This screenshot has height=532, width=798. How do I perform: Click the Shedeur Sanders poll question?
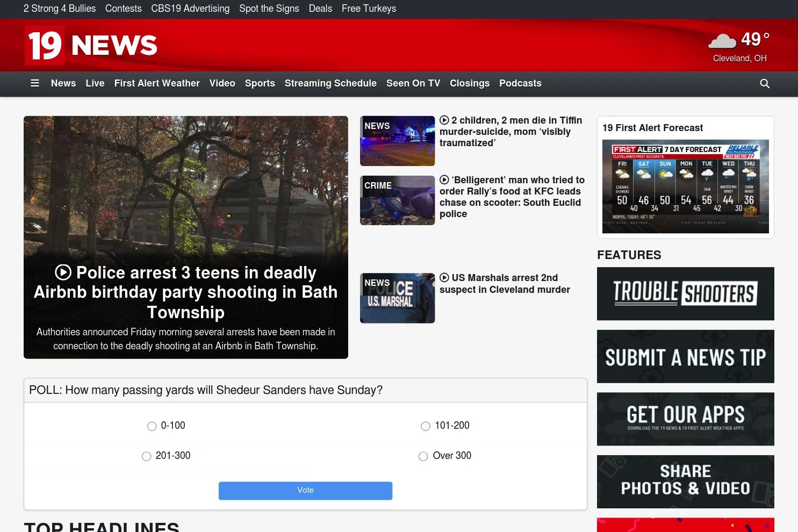(x=206, y=390)
